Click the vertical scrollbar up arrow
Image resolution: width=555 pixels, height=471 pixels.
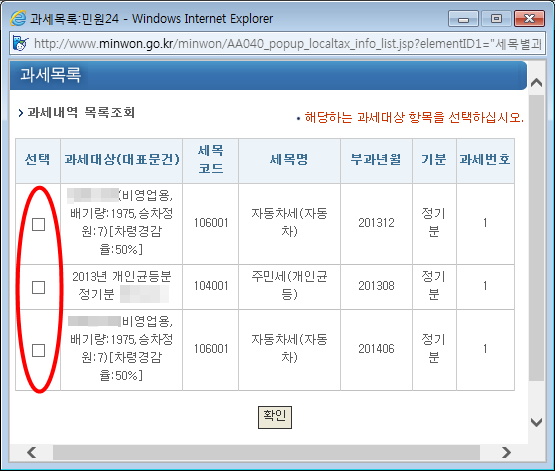(x=537, y=83)
